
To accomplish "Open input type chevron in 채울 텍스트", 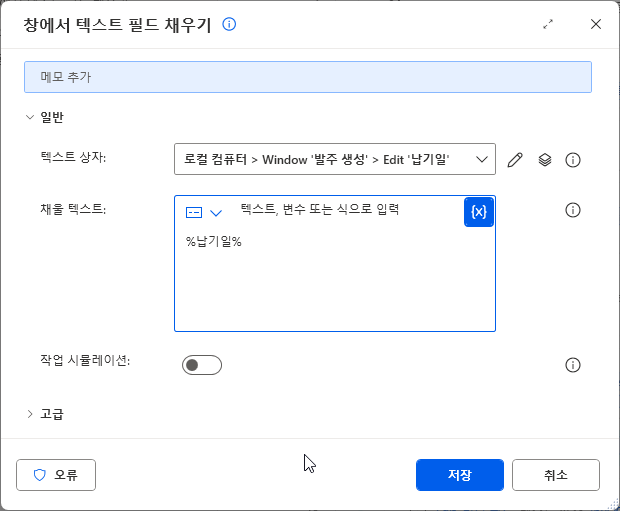I will 216,213.
